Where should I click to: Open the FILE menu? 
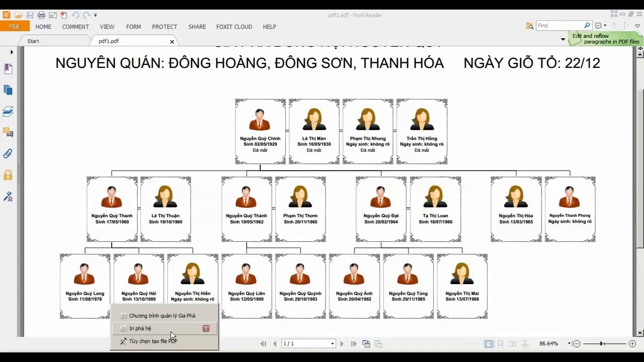tap(15, 27)
